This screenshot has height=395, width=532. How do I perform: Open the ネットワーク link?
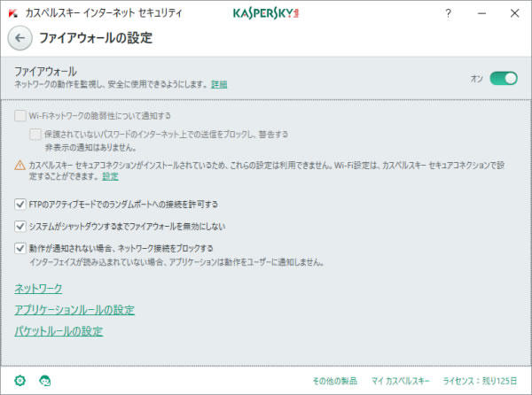tap(38, 289)
